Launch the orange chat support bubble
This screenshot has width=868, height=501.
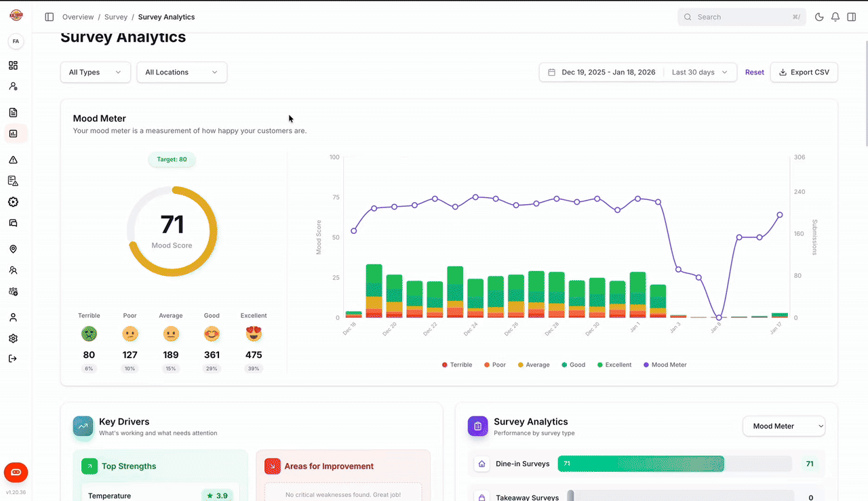(x=15, y=473)
